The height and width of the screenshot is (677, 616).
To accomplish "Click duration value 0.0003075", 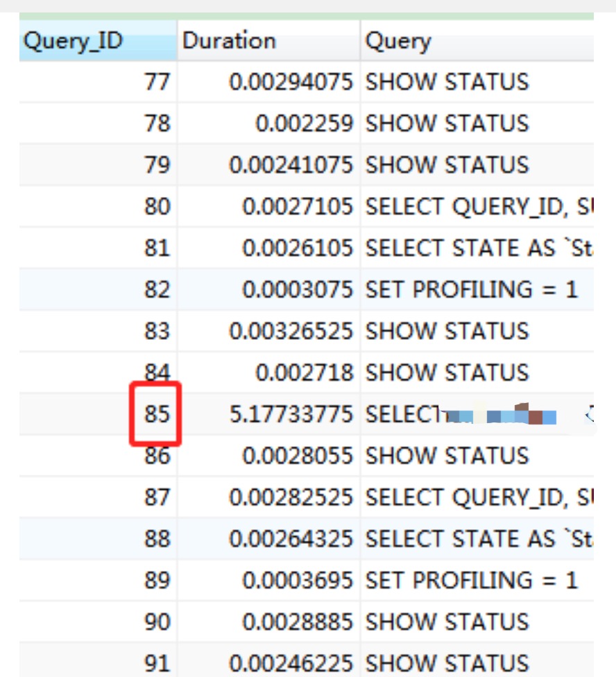I will (x=298, y=289).
